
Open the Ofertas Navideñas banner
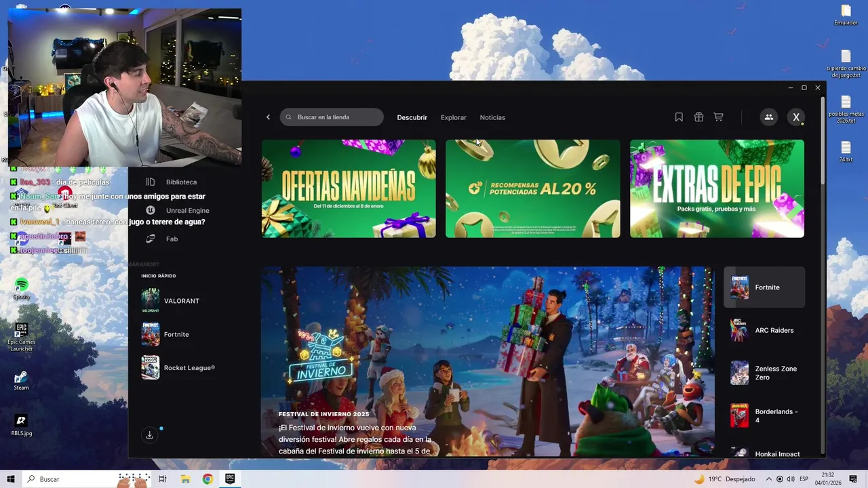(x=349, y=188)
